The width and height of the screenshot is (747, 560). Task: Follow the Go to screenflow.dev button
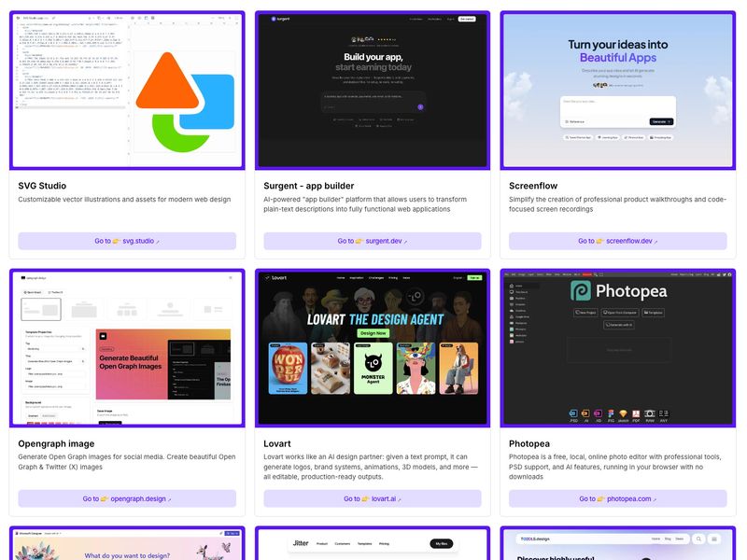tap(618, 241)
